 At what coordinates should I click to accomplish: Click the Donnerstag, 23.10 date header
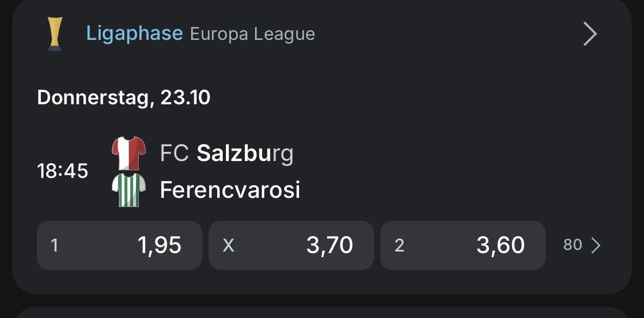pos(124,97)
